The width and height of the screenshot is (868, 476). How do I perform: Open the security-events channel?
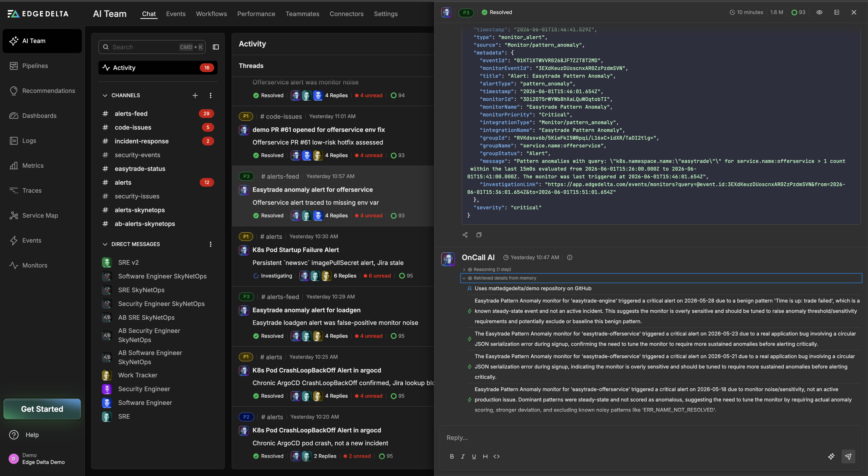tap(158, 155)
